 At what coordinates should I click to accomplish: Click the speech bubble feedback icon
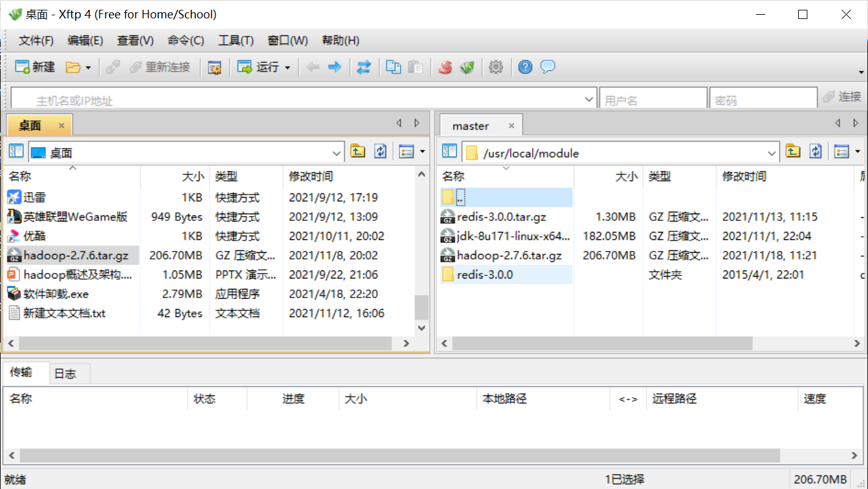548,67
